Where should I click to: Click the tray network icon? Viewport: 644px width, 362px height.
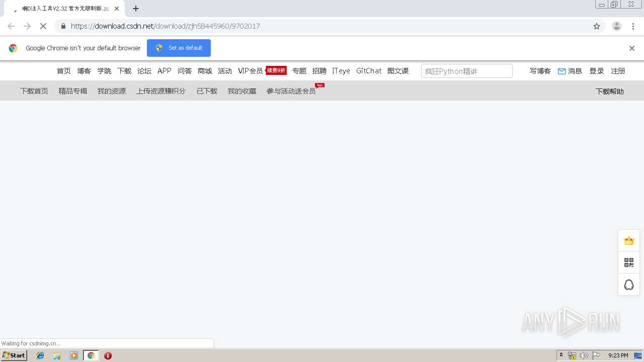click(x=572, y=355)
